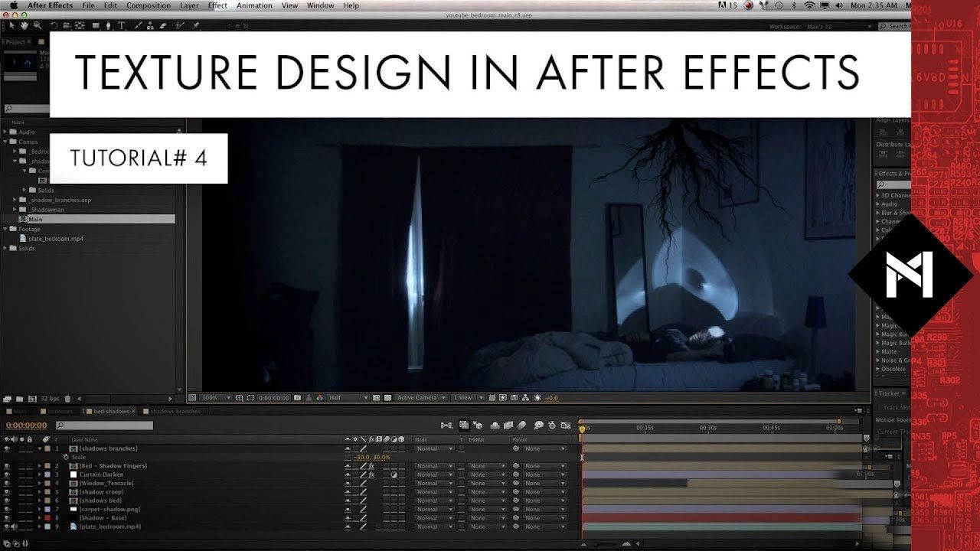
Task: Pick the Horizontal Type tool
Action: pyautogui.click(x=121, y=25)
